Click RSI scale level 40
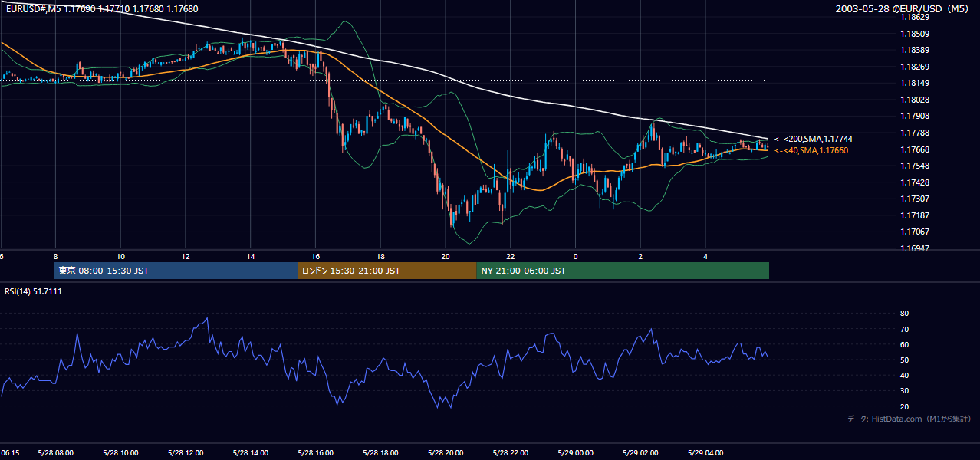The width and height of the screenshot is (980, 460). pos(905,376)
